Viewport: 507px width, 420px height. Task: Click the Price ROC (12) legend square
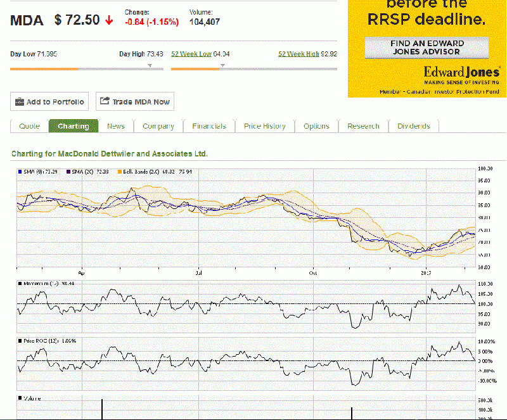(x=20, y=341)
